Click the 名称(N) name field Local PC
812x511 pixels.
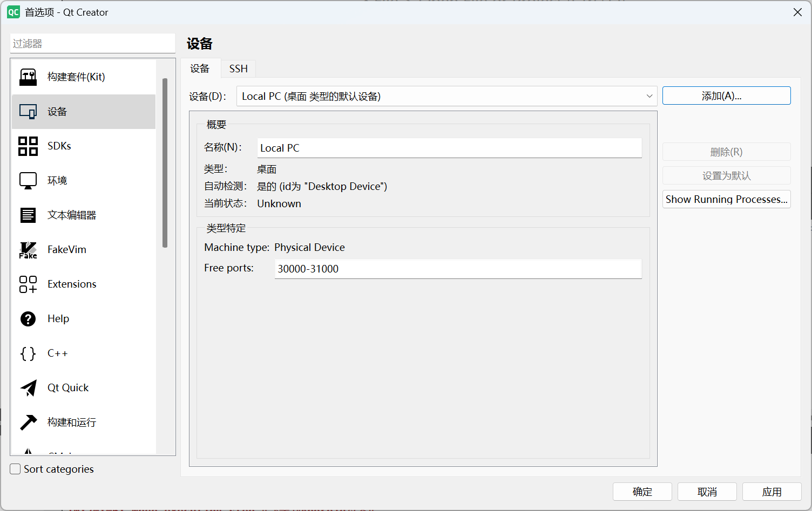[449, 148]
